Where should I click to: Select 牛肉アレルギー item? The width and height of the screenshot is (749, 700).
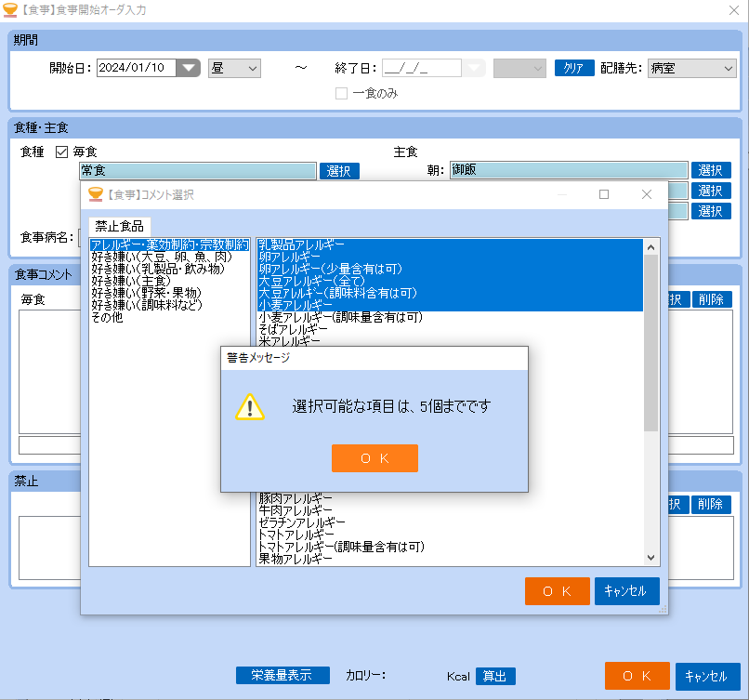[x=450, y=510]
